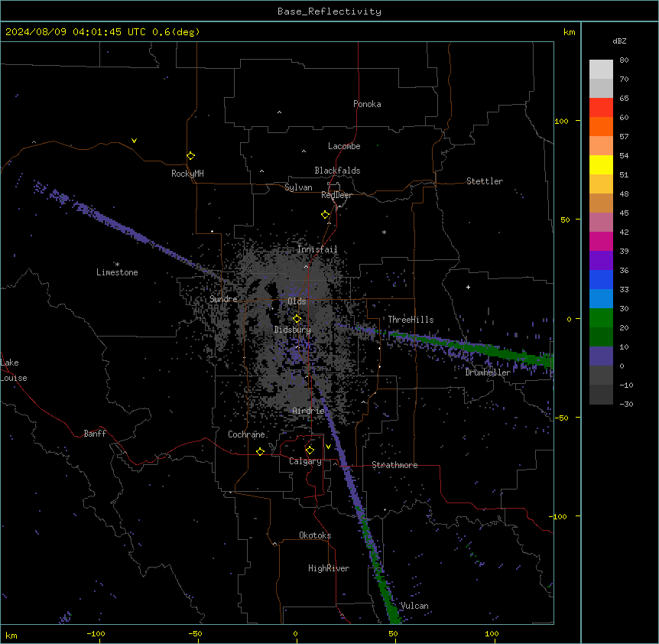Click the Lake Louise label
Viewport: 659px width, 644px height.
(14, 370)
